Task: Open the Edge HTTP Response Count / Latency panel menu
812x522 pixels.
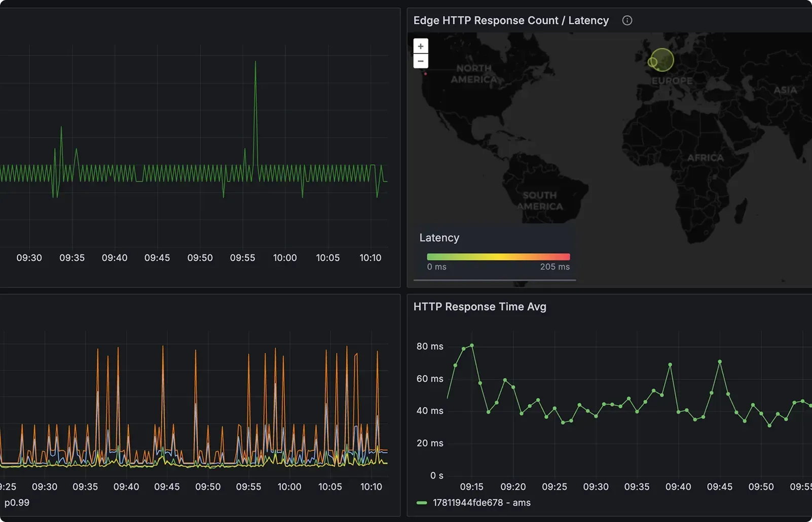Action: pos(510,20)
